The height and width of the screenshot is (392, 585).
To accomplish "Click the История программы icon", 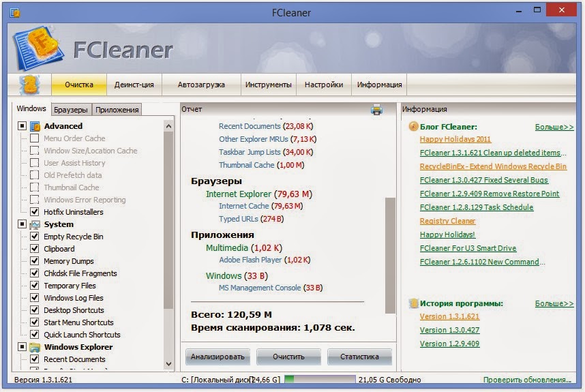I will tap(413, 303).
